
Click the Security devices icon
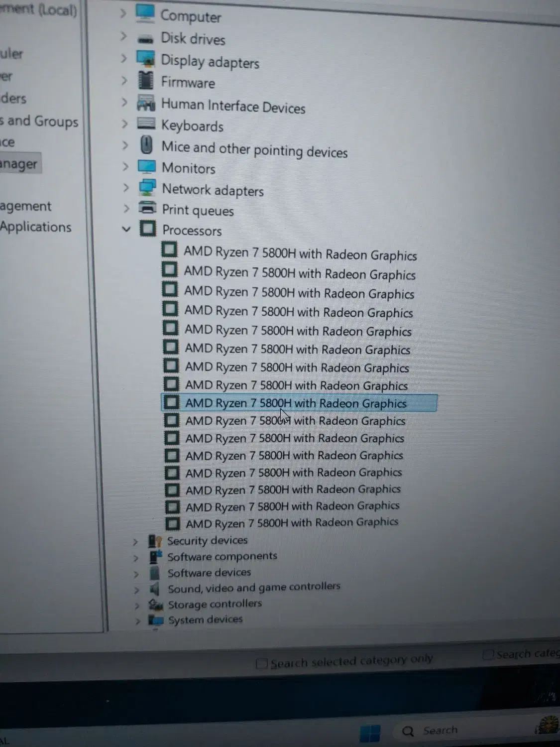coord(155,541)
